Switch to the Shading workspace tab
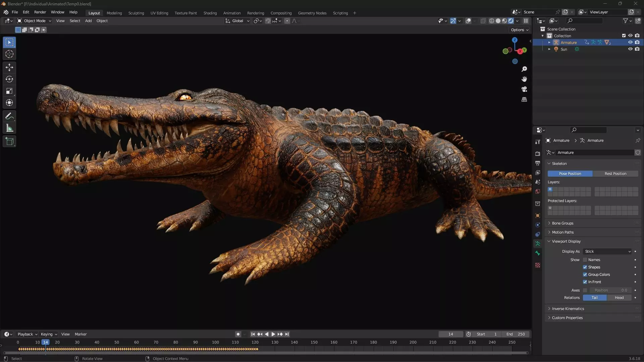This screenshot has height=362, width=644. pos(210,13)
